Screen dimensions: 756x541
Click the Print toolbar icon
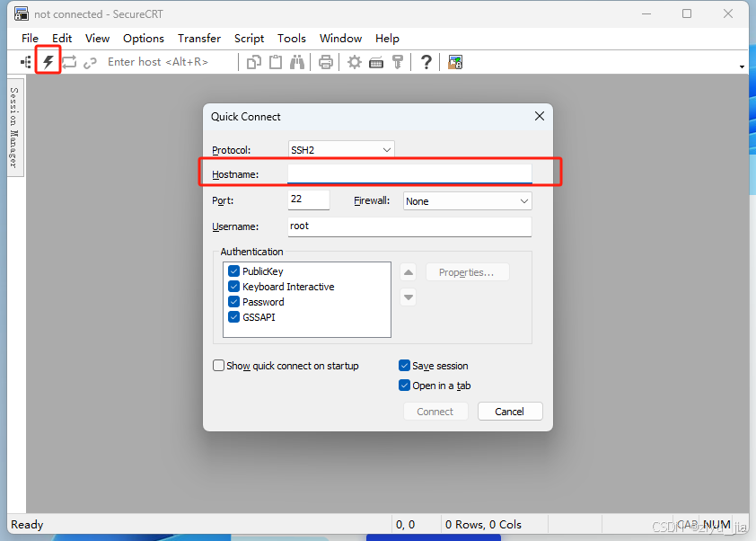tap(326, 62)
